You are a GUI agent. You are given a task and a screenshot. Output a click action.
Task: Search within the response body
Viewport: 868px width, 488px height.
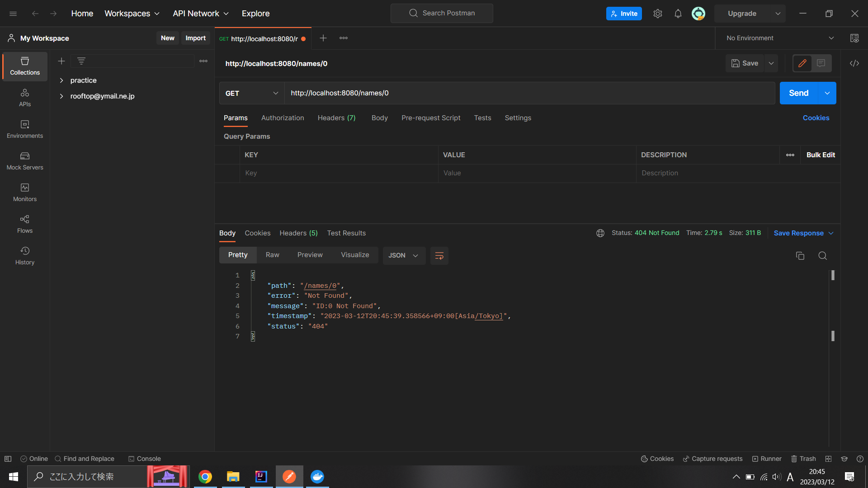[822, 255]
